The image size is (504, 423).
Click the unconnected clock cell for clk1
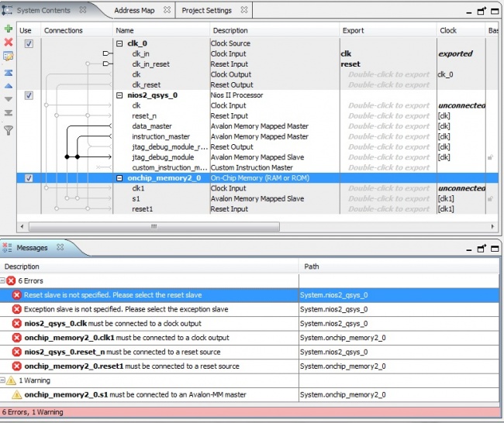click(462, 188)
